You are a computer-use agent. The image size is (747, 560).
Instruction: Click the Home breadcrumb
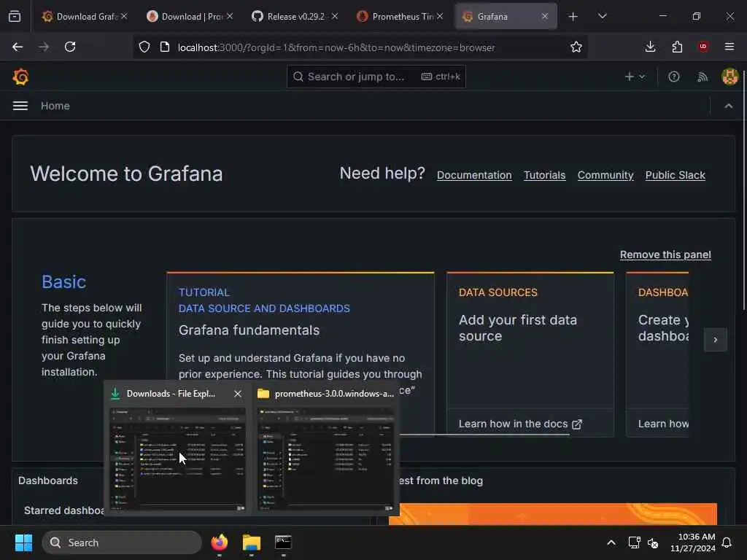(55, 106)
